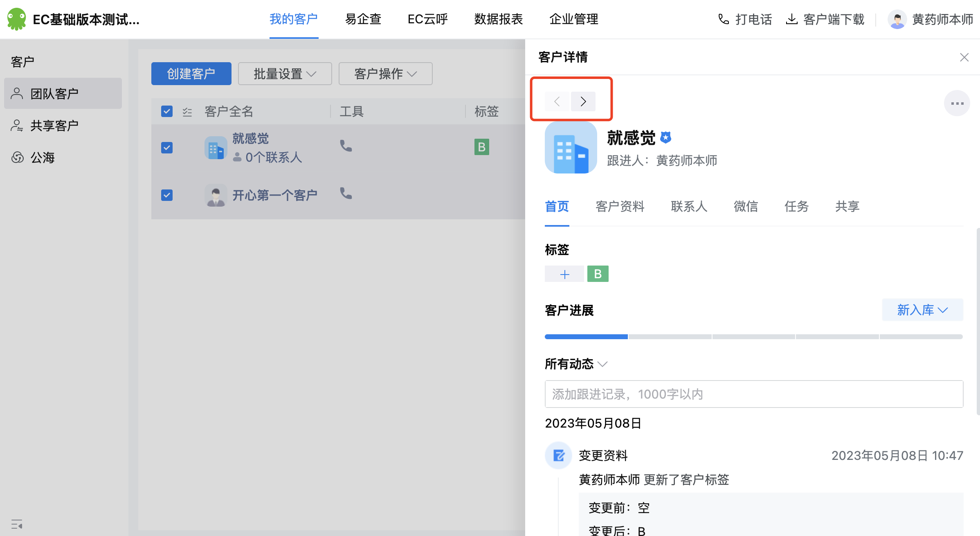The image size is (980, 536).
Task: Switch to 我的客户 top tab
Action: click(x=294, y=19)
